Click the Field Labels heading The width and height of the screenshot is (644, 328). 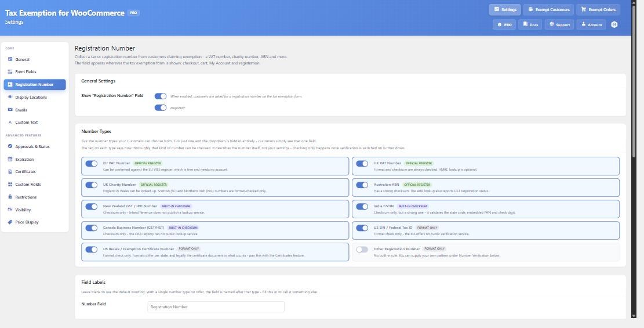click(x=93, y=282)
